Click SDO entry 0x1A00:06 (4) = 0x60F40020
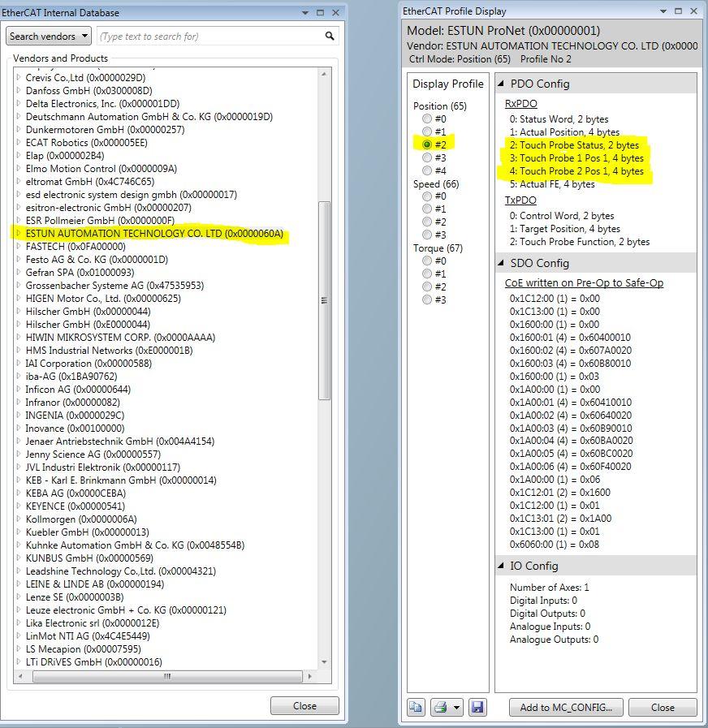 click(571, 466)
